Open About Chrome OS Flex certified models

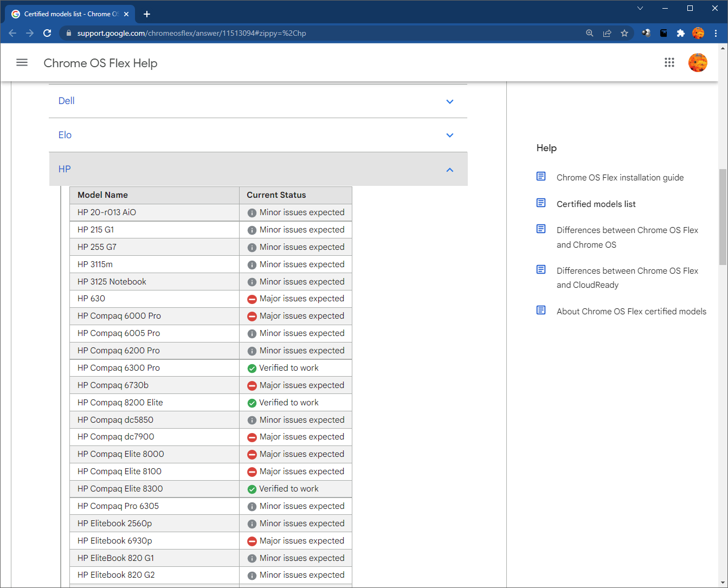(632, 311)
